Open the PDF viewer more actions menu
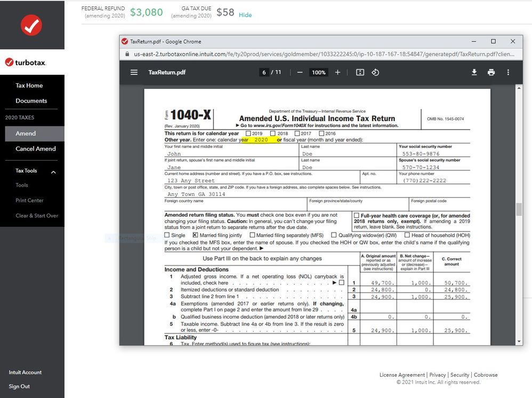Screen dimensions: 532x398 tap(508, 73)
